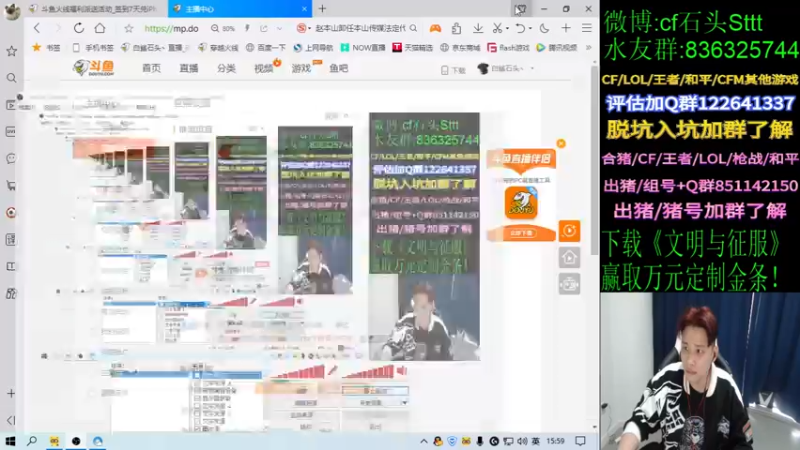Screen dimensions: 800x450
Task: Open the NOW直播 bookmark
Action: [x=363, y=47]
